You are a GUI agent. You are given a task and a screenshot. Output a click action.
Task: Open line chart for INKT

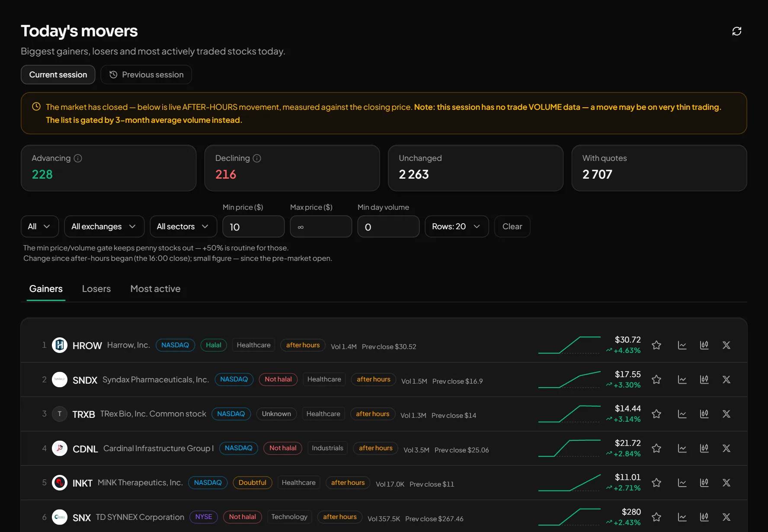click(x=682, y=483)
